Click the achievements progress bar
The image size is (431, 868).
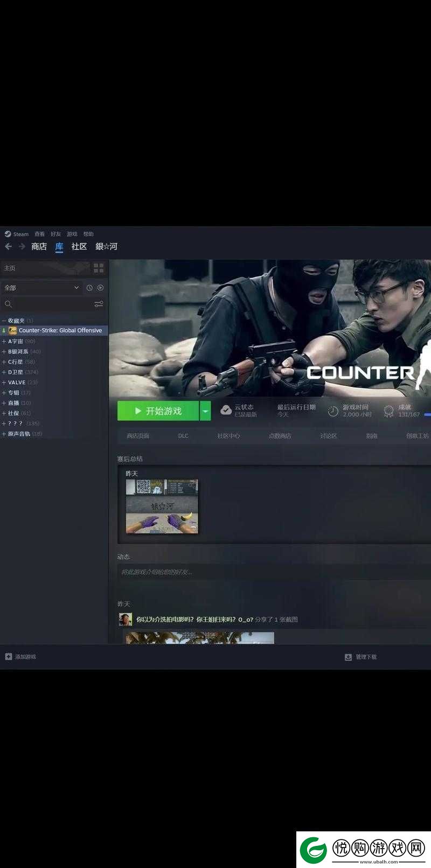click(x=428, y=415)
